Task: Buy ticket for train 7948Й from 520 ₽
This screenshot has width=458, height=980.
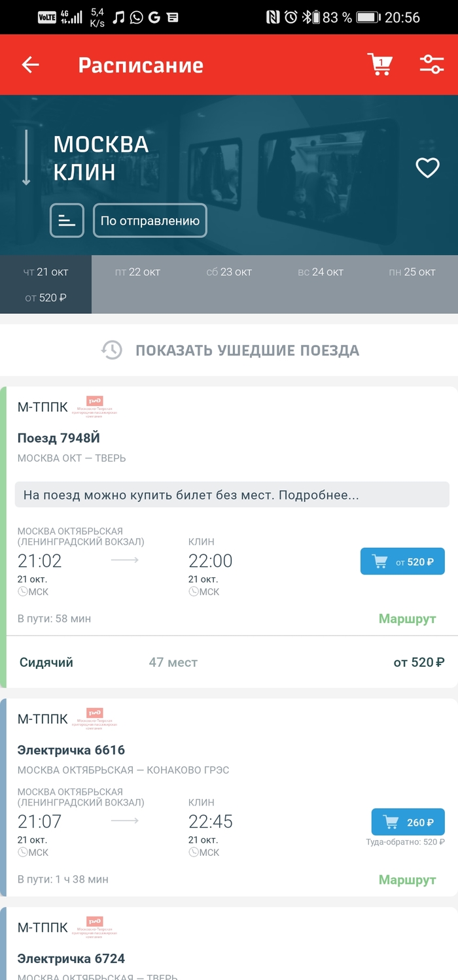Action: click(x=402, y=562)
